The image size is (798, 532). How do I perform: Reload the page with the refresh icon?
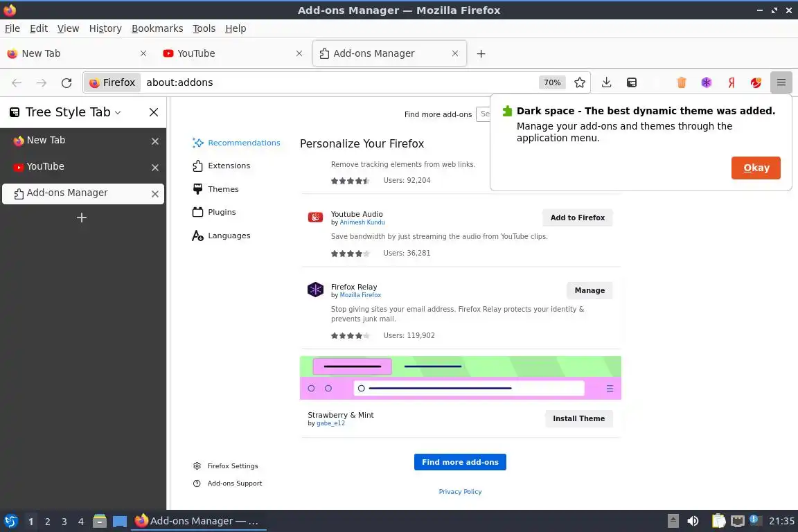[x=66, y=82]
